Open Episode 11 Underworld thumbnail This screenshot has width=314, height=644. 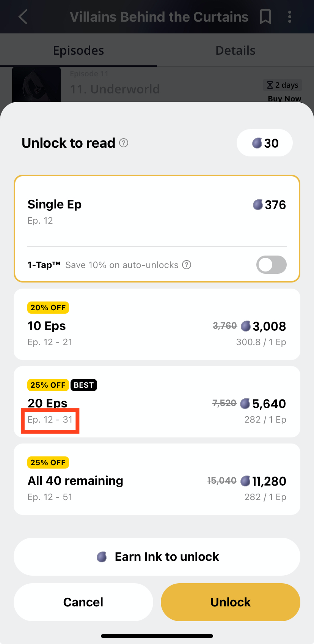(36, 84)
